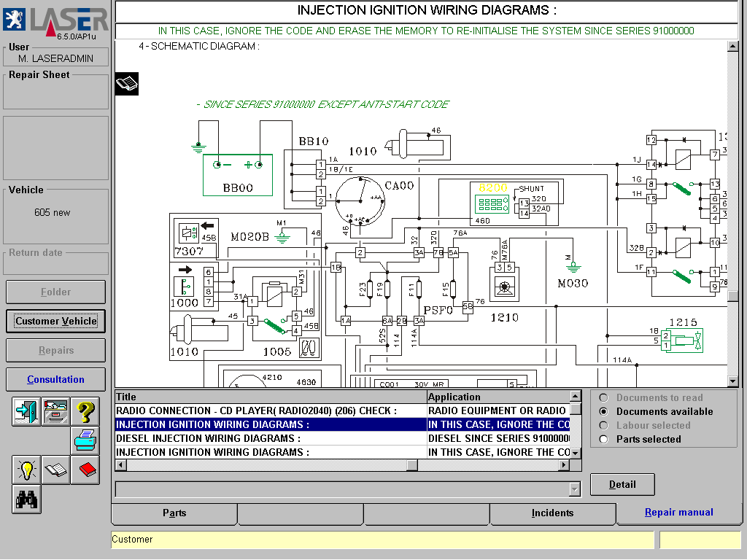This screenshot has height=560, width=747.
Task: Click the Customer status bar field
Action: point(382,540)
